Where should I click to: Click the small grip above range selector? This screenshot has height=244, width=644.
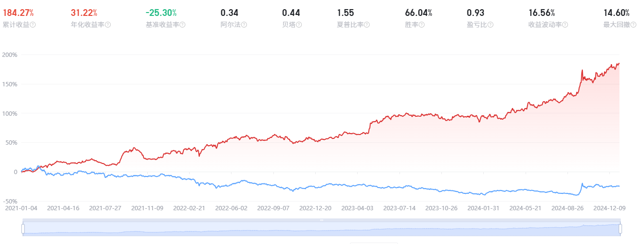[322, 220]
